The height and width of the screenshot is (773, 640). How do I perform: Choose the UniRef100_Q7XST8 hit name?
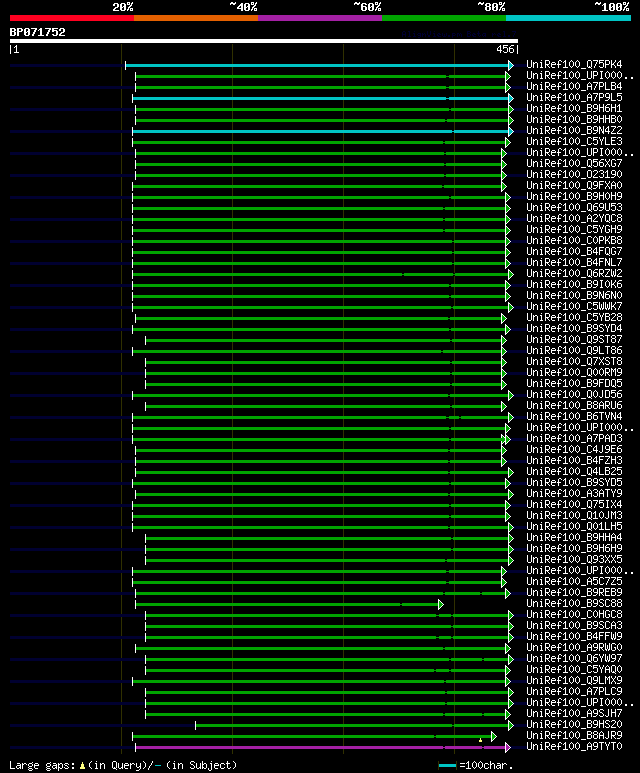[574, 362]
